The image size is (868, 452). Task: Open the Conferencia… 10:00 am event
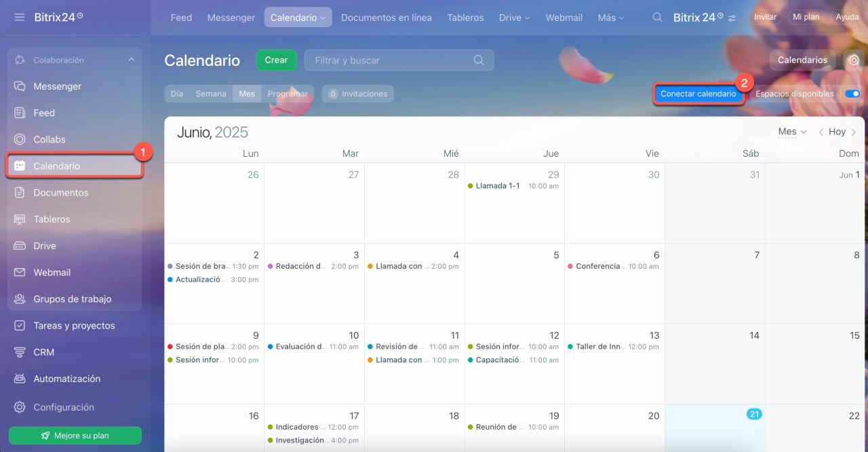click(x=614, y=266)
